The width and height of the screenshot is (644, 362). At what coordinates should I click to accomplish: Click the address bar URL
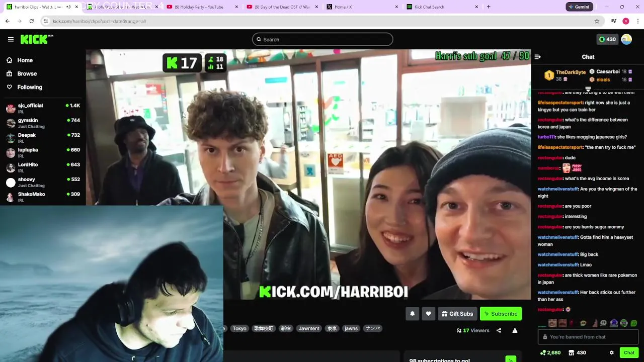(99, 21)
